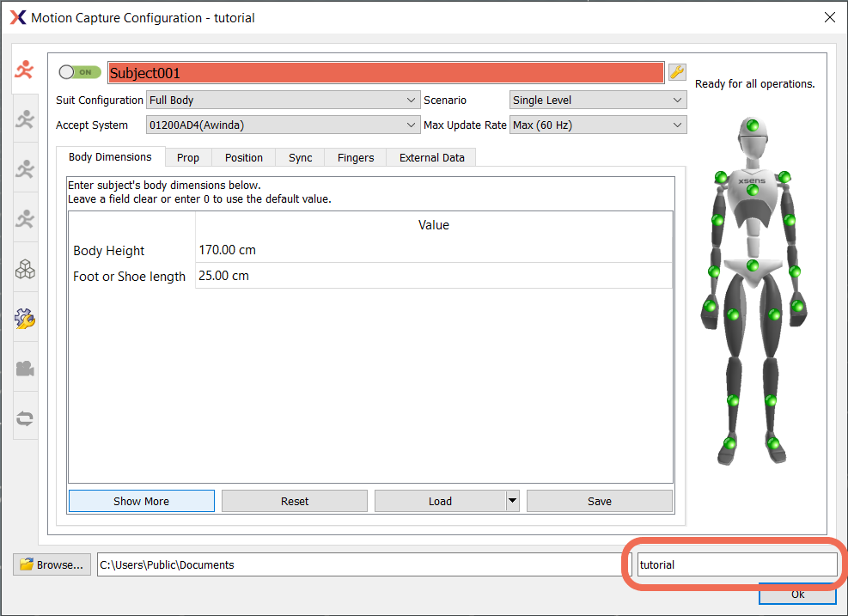Click the arrow next to Load button

coord(512,501)
